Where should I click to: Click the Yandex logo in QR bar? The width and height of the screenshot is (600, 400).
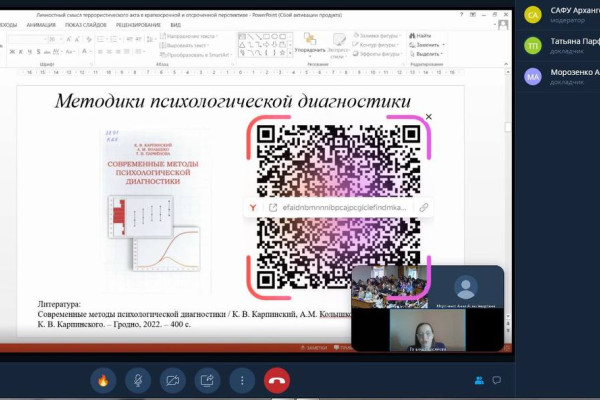[x=254, y=207]
